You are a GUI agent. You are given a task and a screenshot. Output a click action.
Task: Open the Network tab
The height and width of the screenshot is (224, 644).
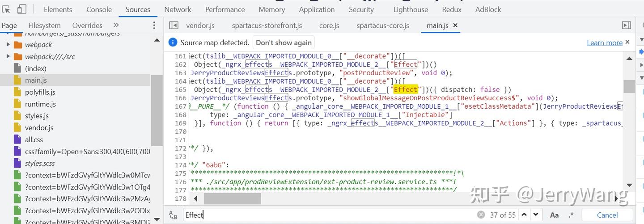coord(178,9)
